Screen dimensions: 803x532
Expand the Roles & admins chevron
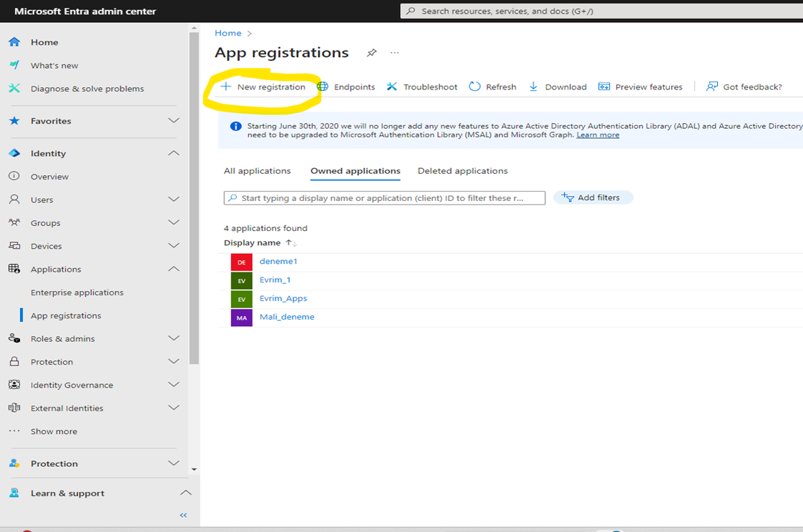pos(174,338)
